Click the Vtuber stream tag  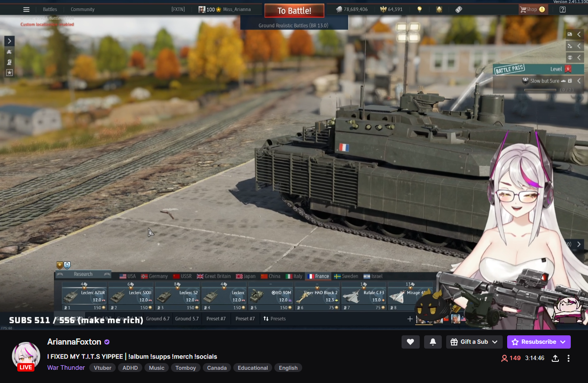coord(102,368)
